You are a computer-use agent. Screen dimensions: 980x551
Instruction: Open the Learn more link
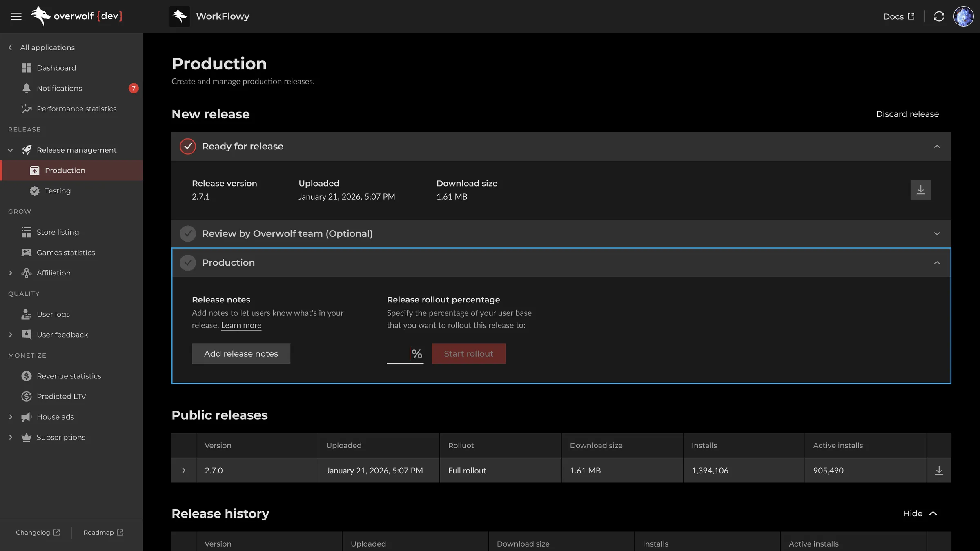click(241, 325)
